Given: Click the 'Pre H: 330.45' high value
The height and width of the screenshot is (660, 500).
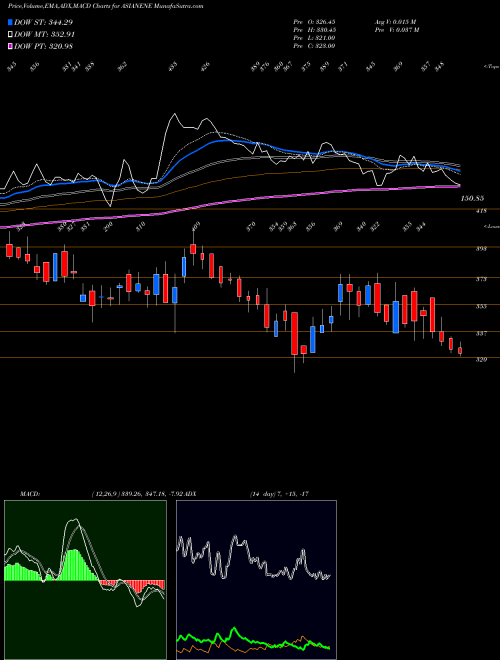Looking at the screenshot, I should pyautogui.click(x=314, y=30).
